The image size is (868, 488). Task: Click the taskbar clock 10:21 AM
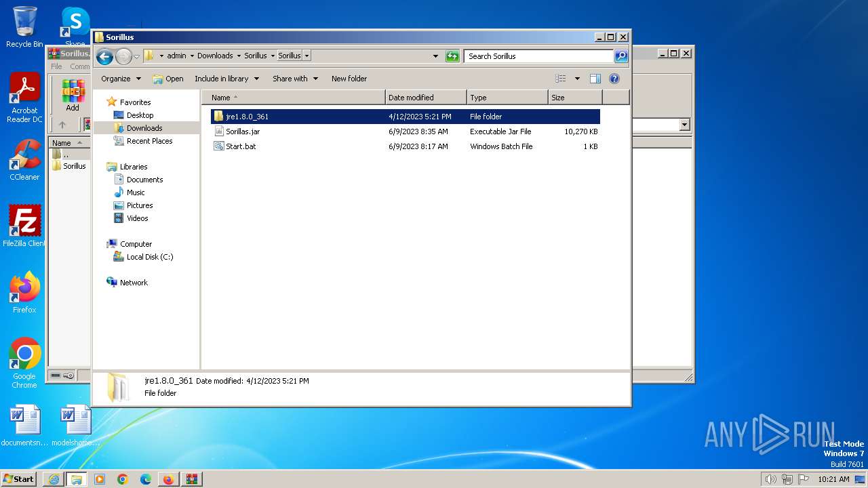tap(834, 479)
